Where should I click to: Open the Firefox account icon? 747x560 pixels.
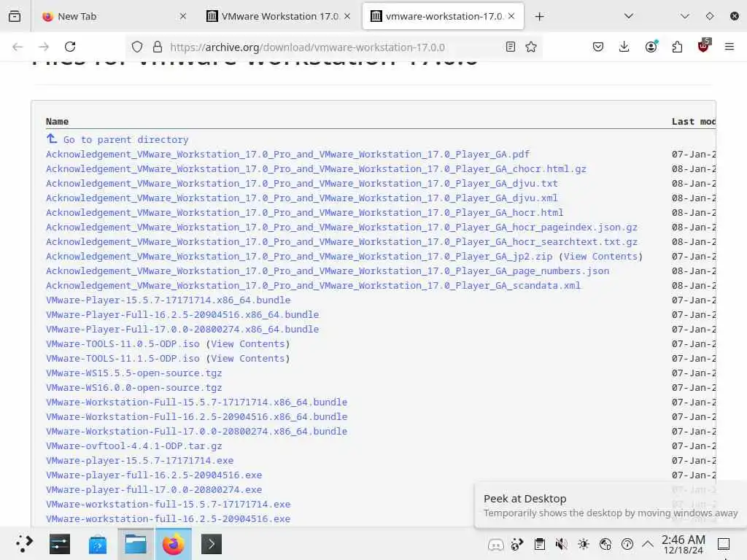[651, 47]
